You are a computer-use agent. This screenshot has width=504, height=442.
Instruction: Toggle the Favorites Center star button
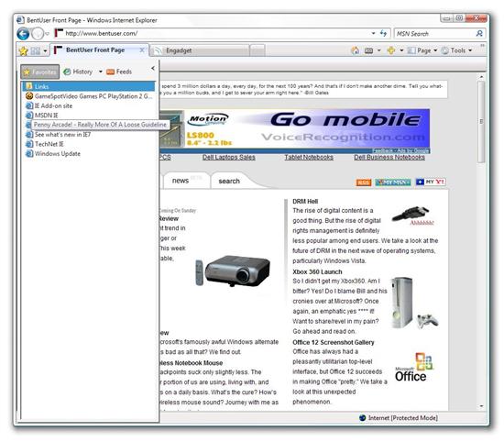point(23,50)
